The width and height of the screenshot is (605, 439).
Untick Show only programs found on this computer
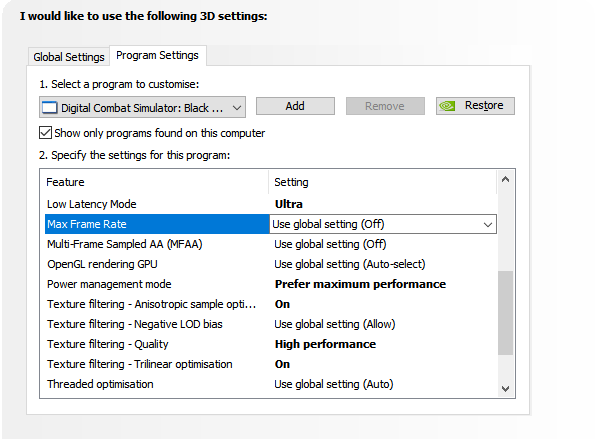coord(46,133)
